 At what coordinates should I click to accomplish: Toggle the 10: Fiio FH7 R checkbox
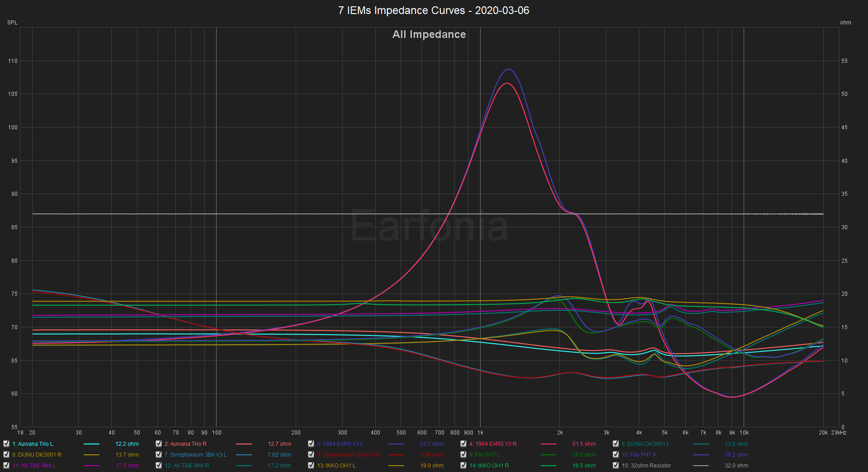[616, 454]
